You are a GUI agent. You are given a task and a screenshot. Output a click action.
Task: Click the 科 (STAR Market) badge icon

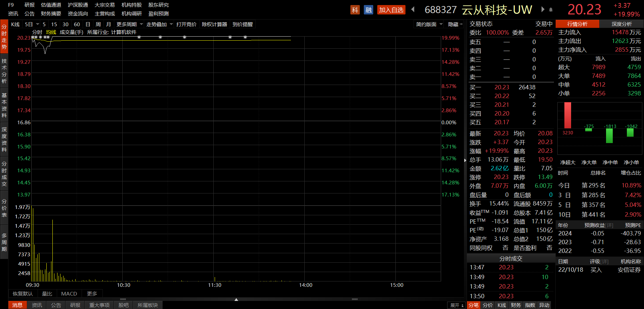(x=355, y=10)
